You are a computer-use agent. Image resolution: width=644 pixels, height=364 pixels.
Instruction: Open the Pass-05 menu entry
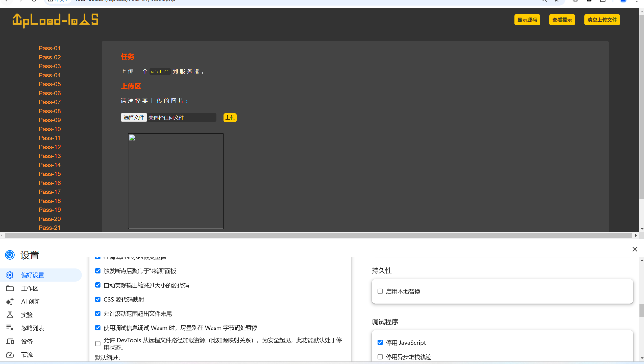[x=49, y=84]
